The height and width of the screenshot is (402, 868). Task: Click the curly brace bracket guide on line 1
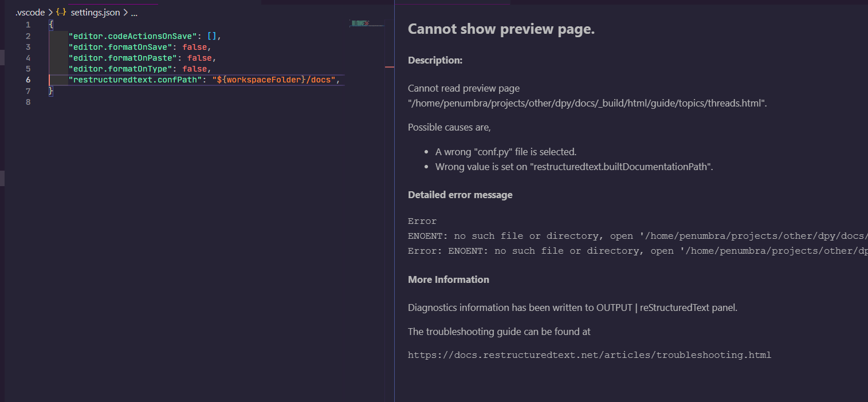point(51,25)
